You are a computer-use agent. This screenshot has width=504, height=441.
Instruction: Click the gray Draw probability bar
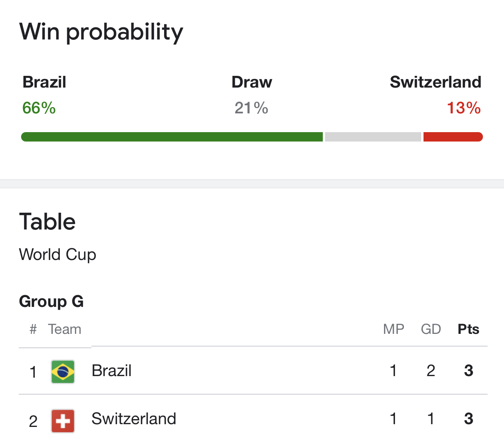tap(373, 137)
